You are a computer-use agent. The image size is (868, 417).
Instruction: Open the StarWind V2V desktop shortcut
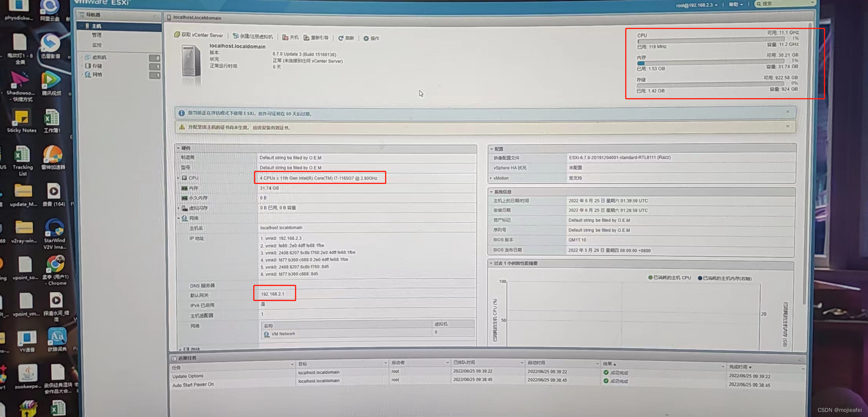(55, 234)
